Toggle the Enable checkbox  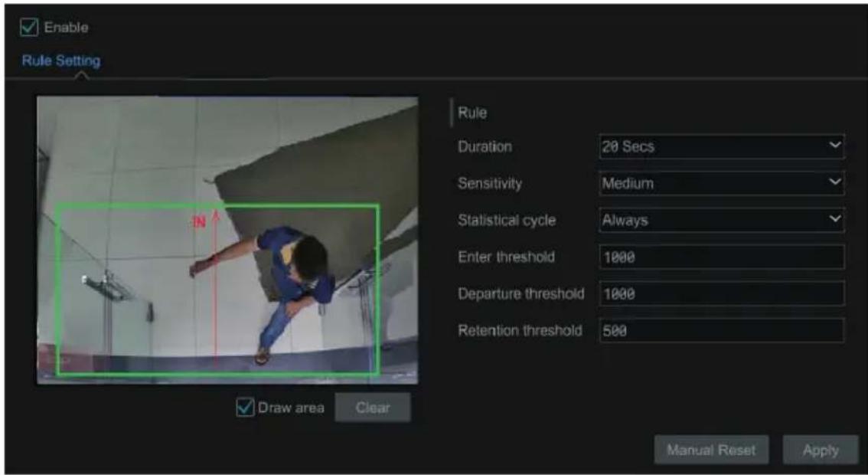tap(29, 27)
